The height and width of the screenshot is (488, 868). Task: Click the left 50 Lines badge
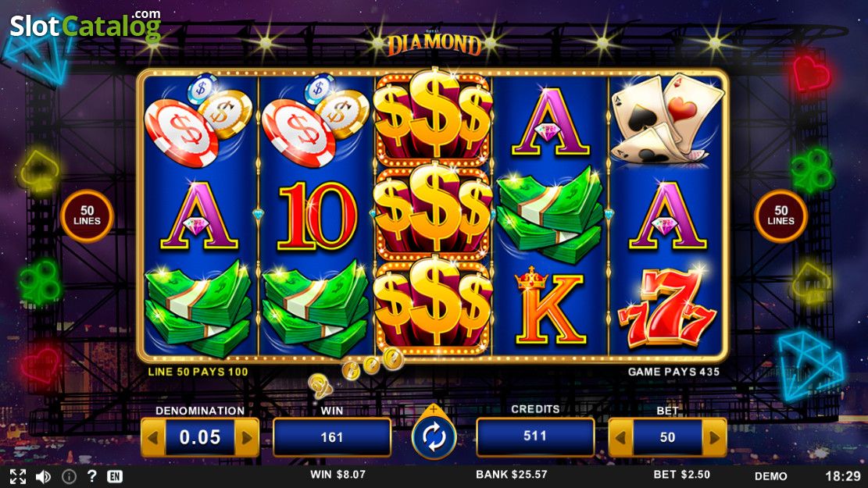87,216
